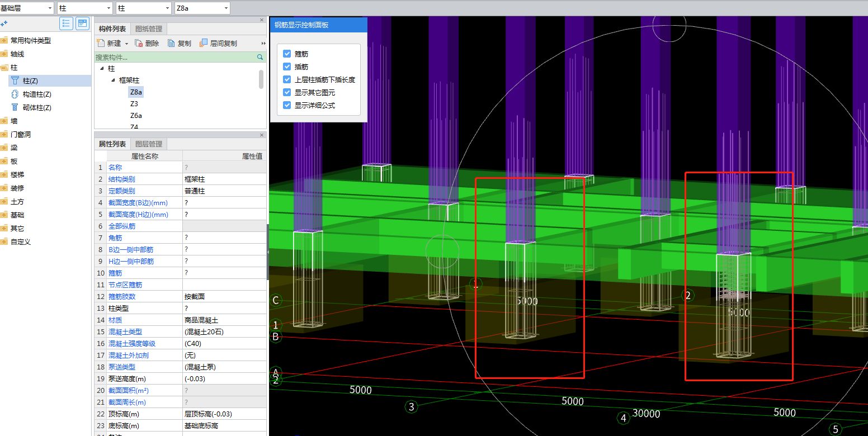The height and width of the screenshot is (436, 868).
Task: Toggle the 显示详细公式 checkbox
Action: (287, 105)
